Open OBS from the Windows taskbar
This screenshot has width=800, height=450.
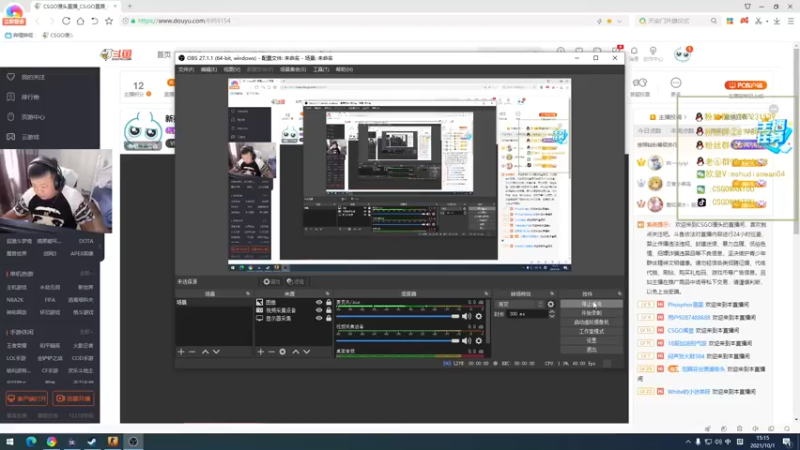[133, 441]
